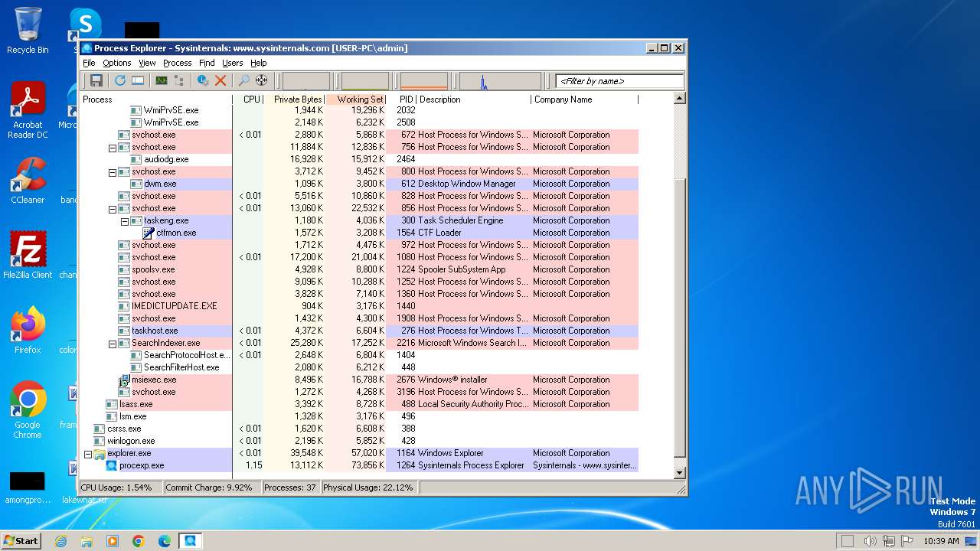This screenshot has width=980, height=551.
Task: Select the Google Chrome desktop icon
Action: (28, 410)
